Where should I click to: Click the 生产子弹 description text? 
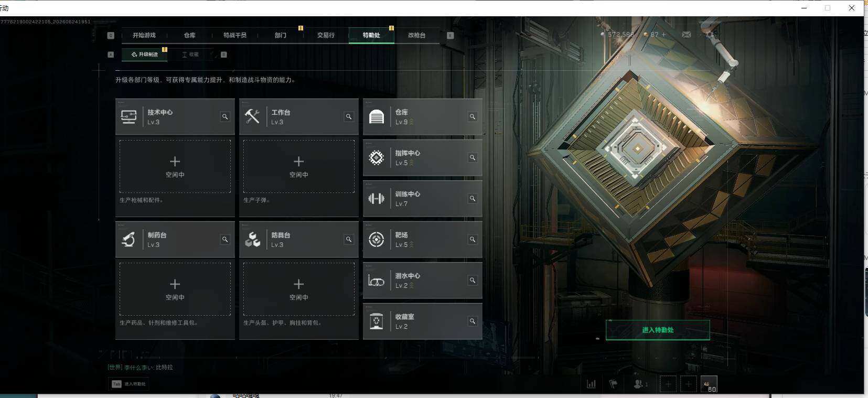256,200
